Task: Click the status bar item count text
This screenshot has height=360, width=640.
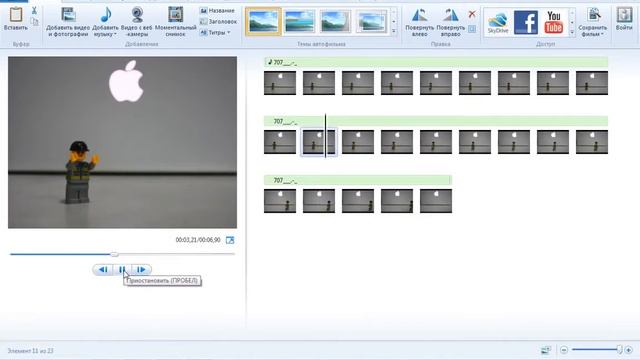Action: click(31, 351)
